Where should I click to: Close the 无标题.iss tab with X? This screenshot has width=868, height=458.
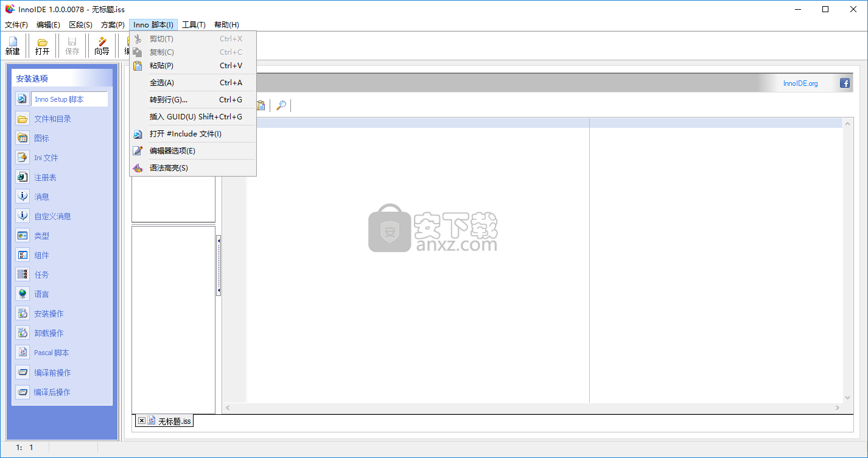coord(142,420)
